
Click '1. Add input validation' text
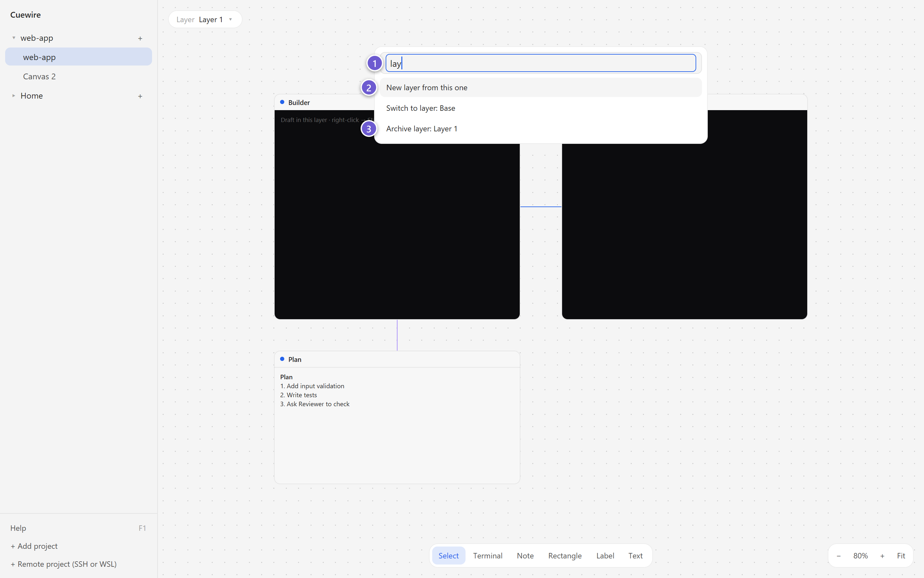pyautogui.click(x=312, y=386)
